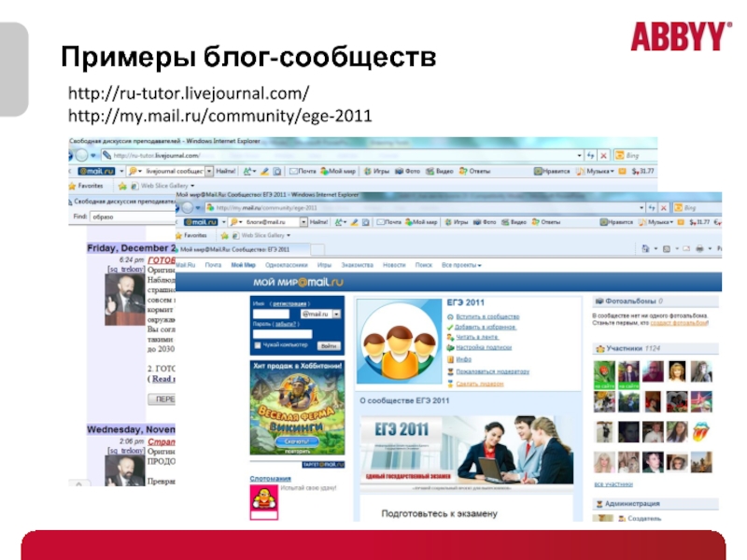The image size is (747, 560).
Task: Open Игры in LiveJournal window toolbar
Action: (x=376, y=171)
